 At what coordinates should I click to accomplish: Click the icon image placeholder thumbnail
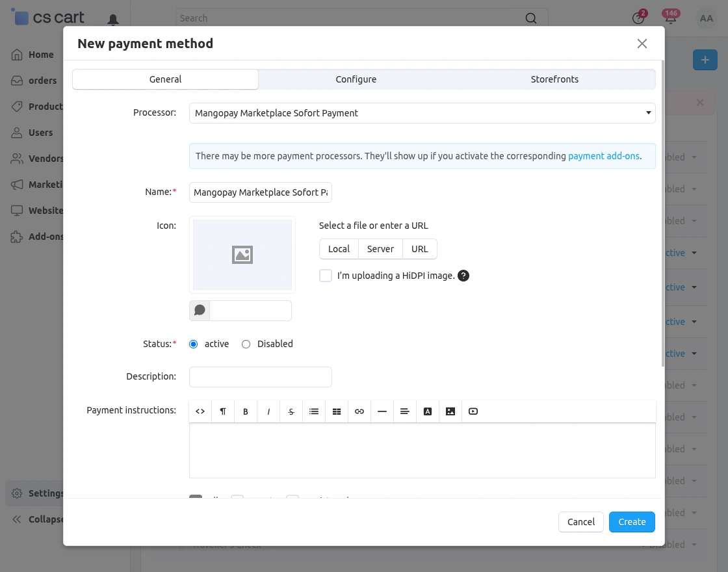[242, 255]
